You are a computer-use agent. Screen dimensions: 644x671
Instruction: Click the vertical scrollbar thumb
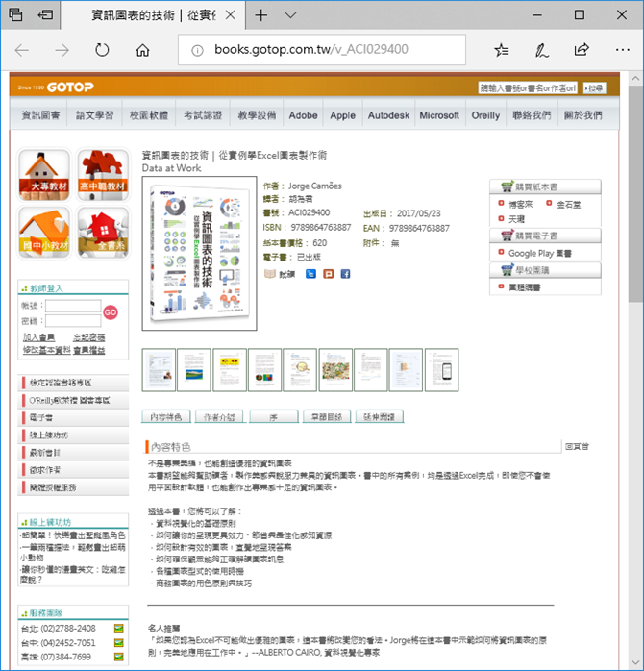(635, 195)
